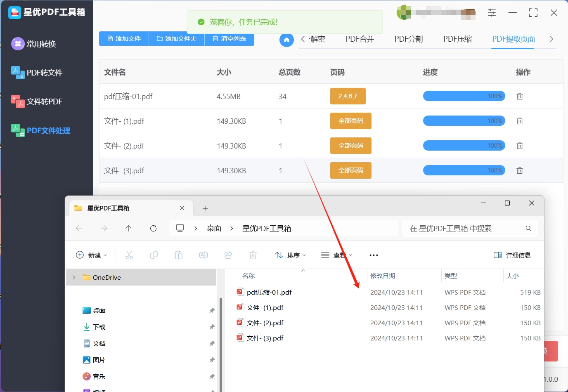568x392 pixels.
Task: Click the progress bar of 文件- (1).pdf
Action: [464, 121]
